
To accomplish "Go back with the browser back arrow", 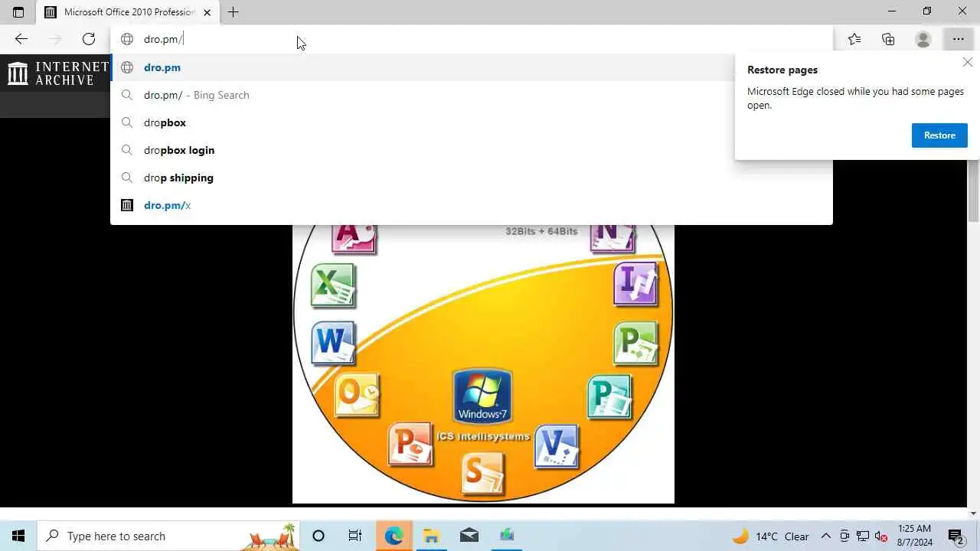I will point(21,39).
